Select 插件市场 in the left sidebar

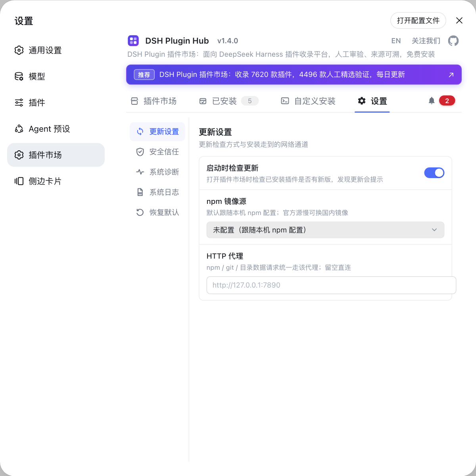pos(56,155)
